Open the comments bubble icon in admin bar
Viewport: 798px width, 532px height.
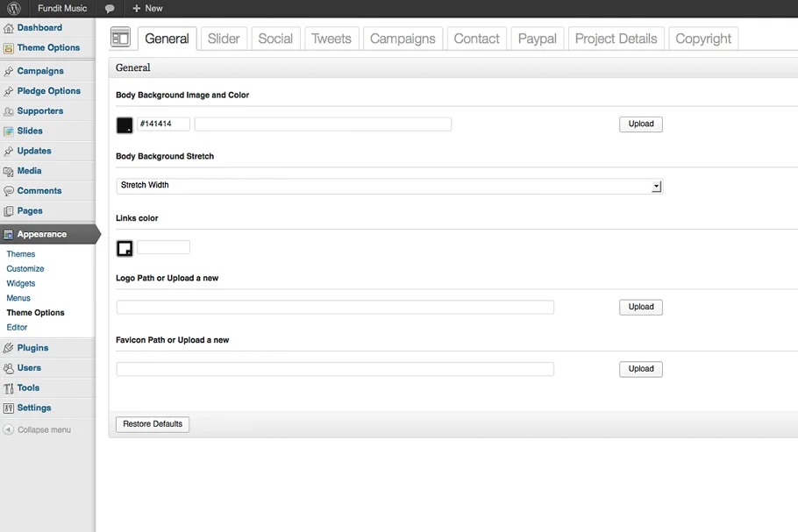coord(110,9)
